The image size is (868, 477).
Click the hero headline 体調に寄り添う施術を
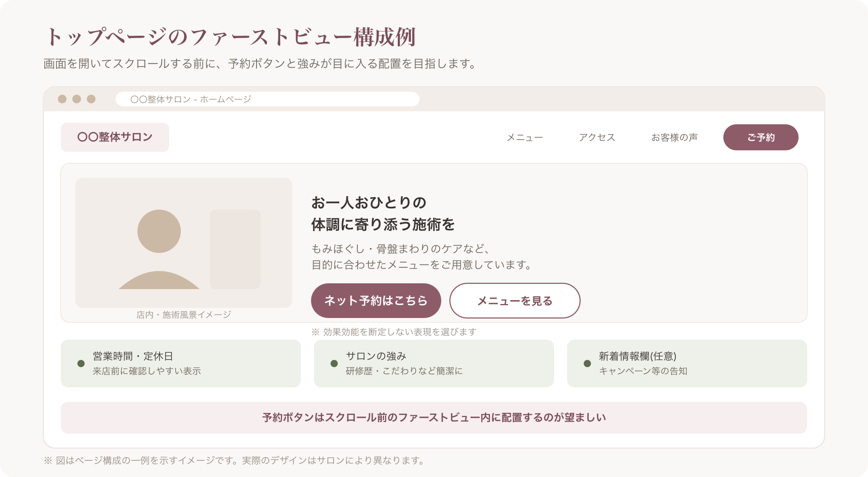[383, 225]
